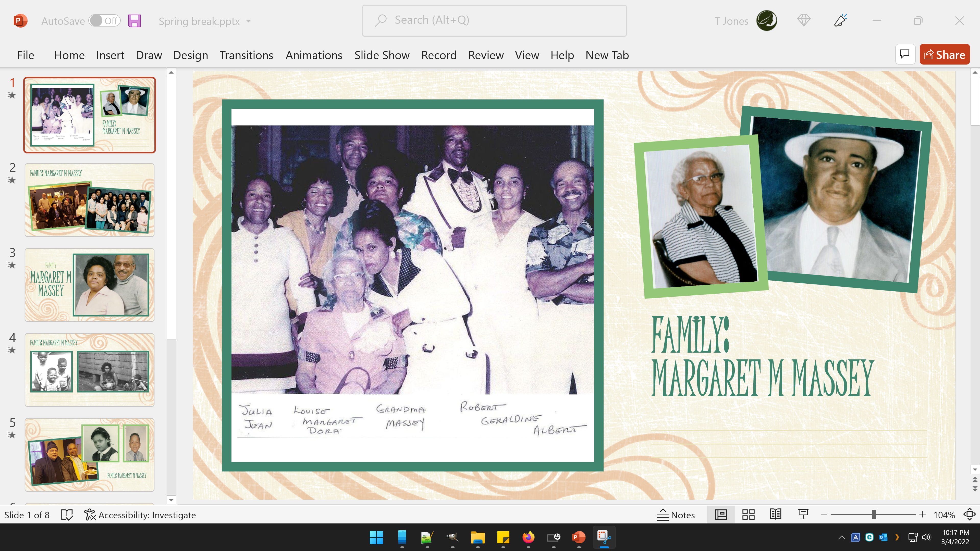Open the Coming Soon megaphone icon

click(840, 20)
